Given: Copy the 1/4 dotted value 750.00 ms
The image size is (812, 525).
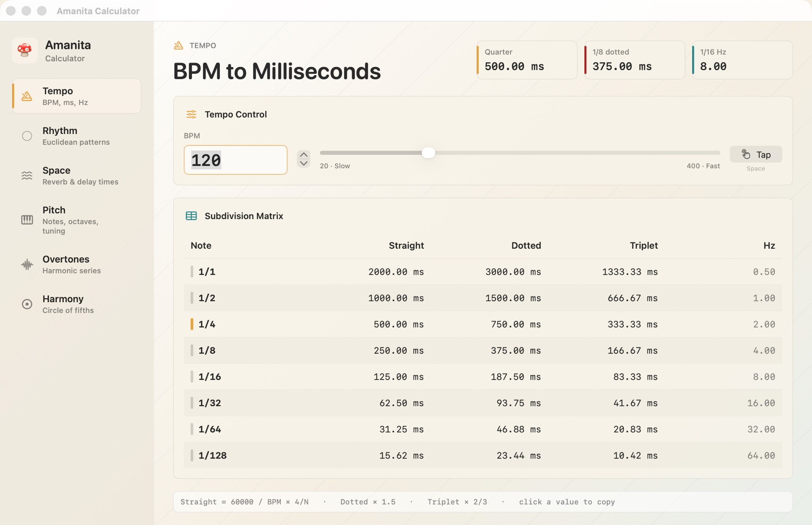Looking at the screenshot, I should tap(516, 324).
